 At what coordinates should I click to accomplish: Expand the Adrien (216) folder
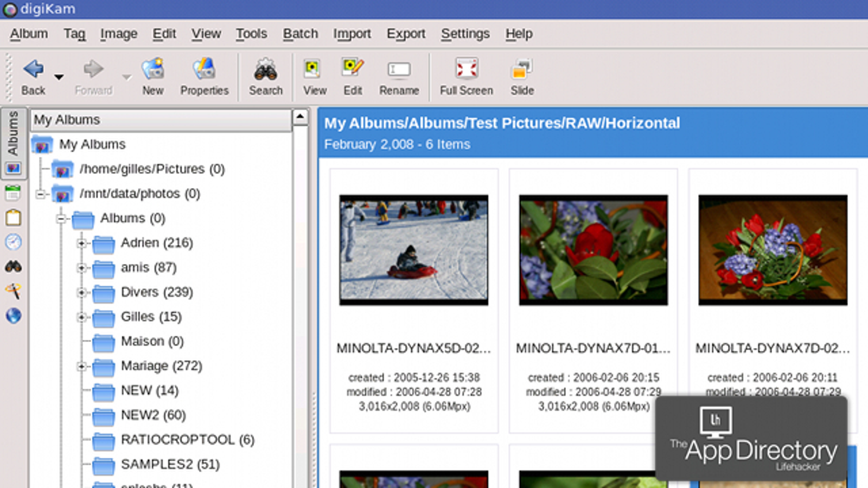click(81, 243)
